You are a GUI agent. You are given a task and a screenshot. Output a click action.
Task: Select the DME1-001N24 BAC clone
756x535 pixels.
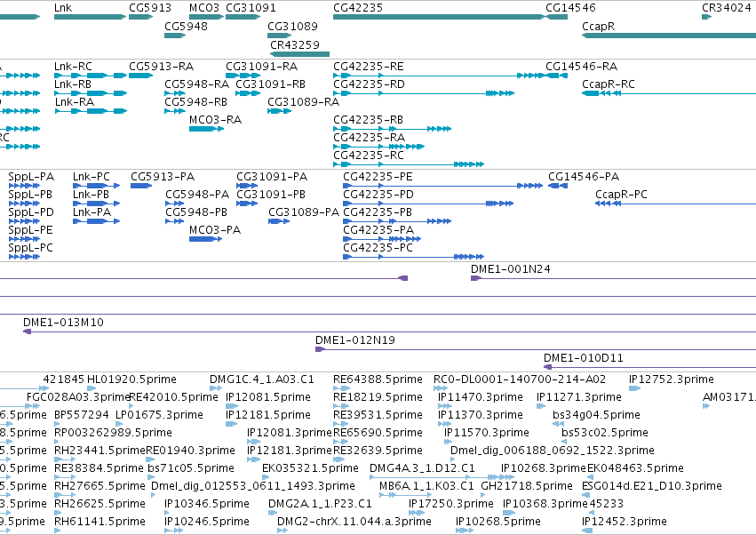pyautogui.click(x=613, y=278)
